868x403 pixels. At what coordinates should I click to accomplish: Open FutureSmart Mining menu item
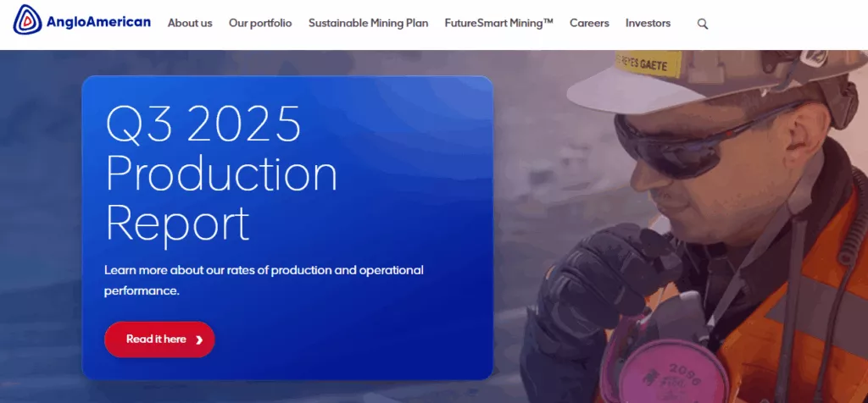498,23
